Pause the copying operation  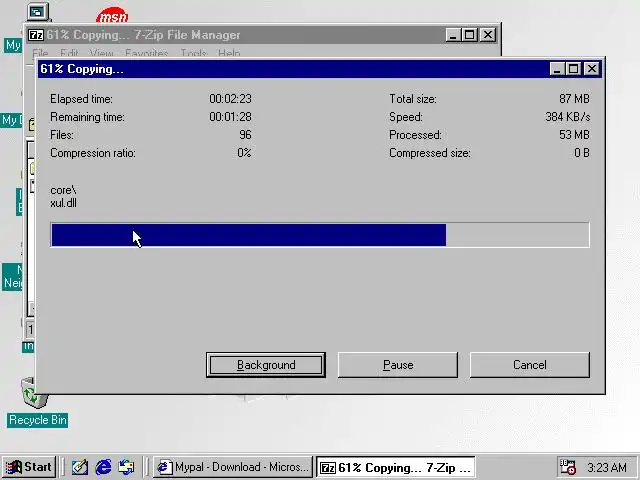398,365
